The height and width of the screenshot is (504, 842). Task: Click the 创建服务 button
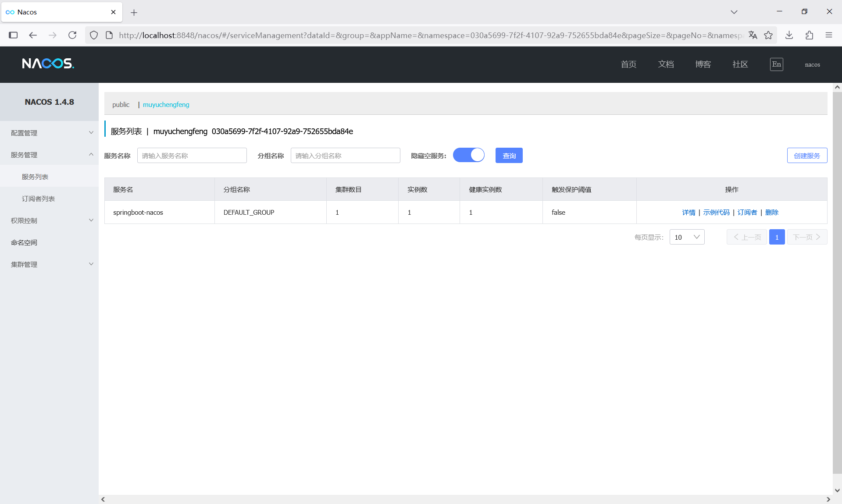806,156
